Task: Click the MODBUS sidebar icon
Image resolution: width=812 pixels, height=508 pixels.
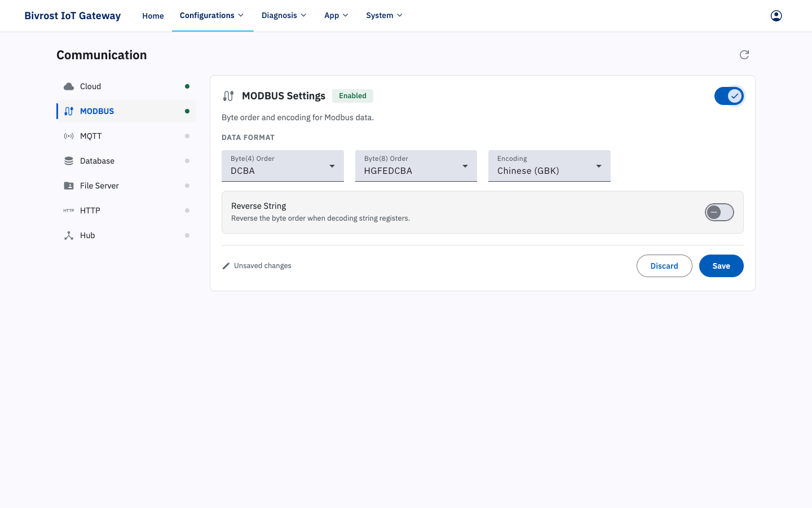Action: click(x=69, y=111)
